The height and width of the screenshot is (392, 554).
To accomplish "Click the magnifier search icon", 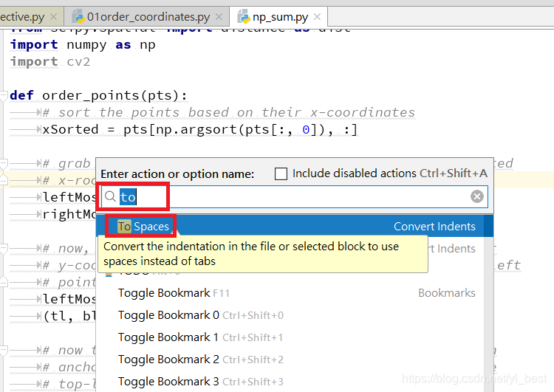I will pos(110,196).
